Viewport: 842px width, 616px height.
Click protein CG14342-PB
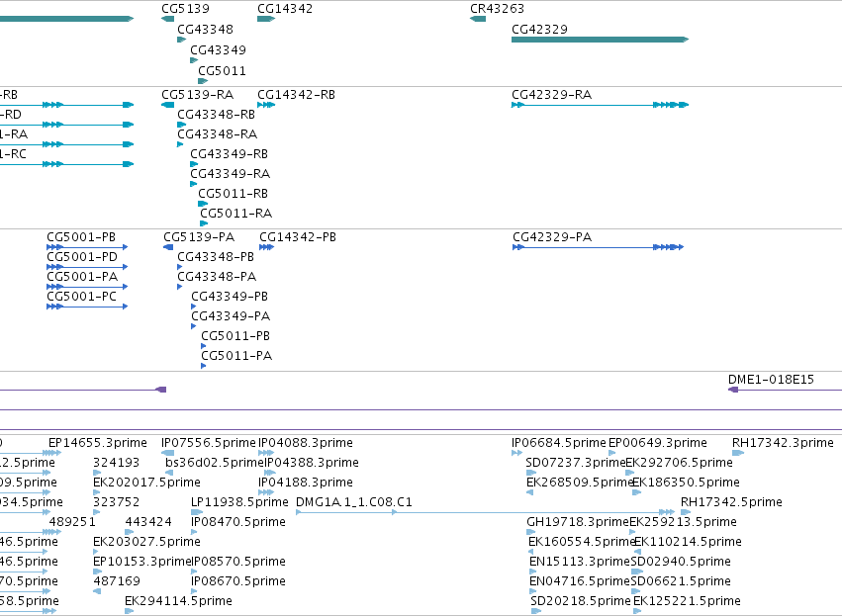(298, 237)
